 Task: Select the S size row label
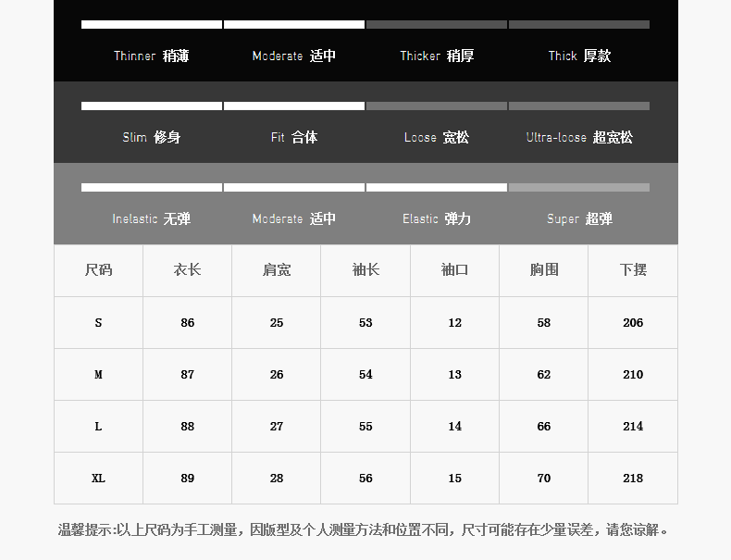pos(98,323)
